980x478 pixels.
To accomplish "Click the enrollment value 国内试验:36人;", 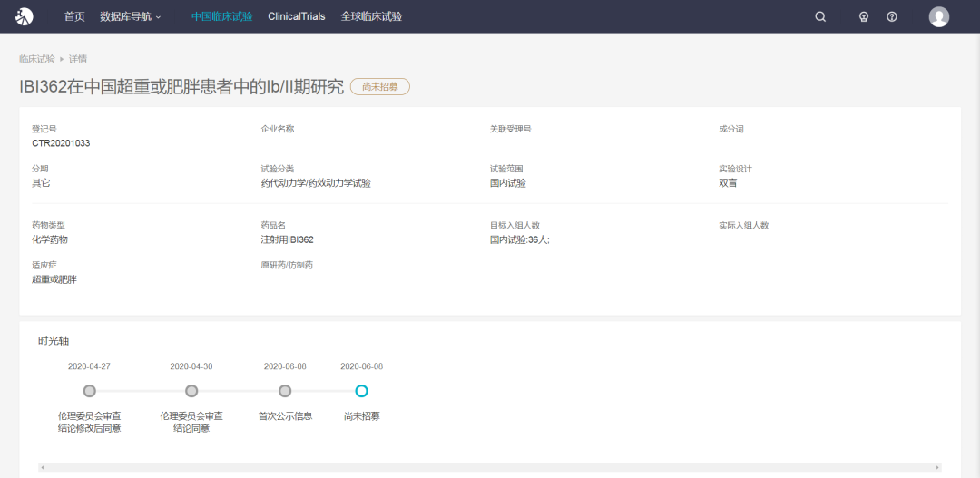I will tap(519, 239).
